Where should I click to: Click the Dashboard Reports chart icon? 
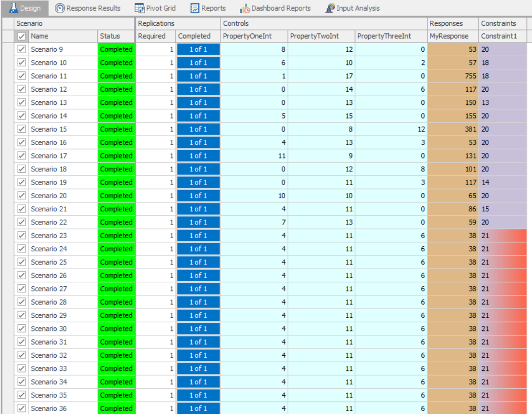244,9
